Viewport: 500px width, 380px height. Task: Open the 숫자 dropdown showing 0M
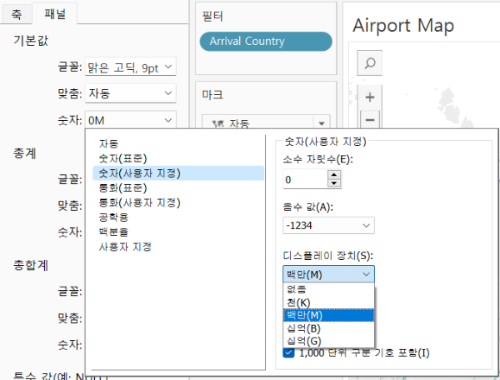pyautogui.click(x=130, y=120)
